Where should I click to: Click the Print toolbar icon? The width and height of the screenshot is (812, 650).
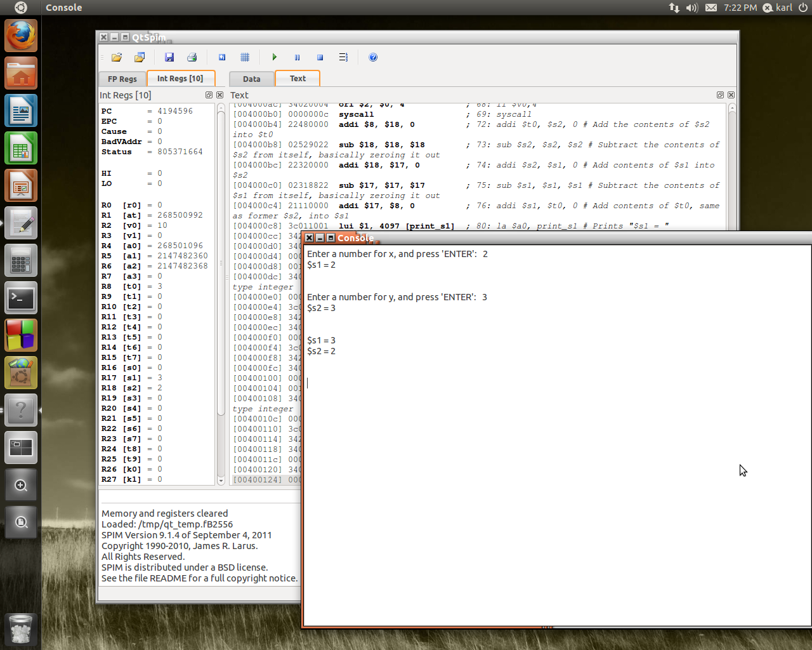click(192, 57)
